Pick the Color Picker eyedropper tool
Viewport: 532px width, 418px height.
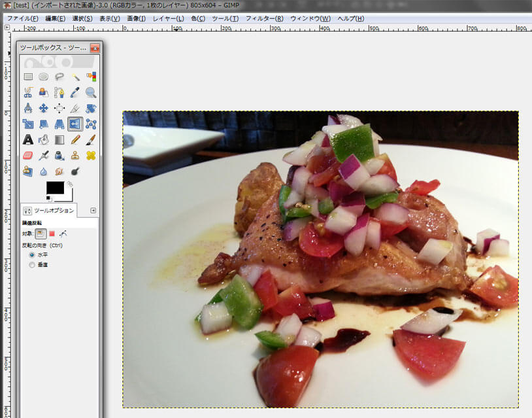click(x=75, y=92)
